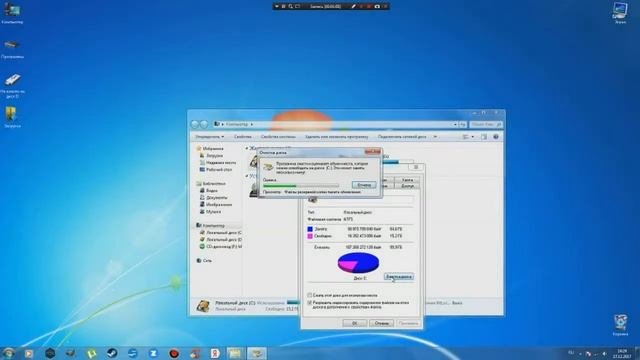Image resolution: width=640 pixels, height=360 pixels.
Task: Collapse the Hard Disk Drives group
Action: (x=247, y=148)
